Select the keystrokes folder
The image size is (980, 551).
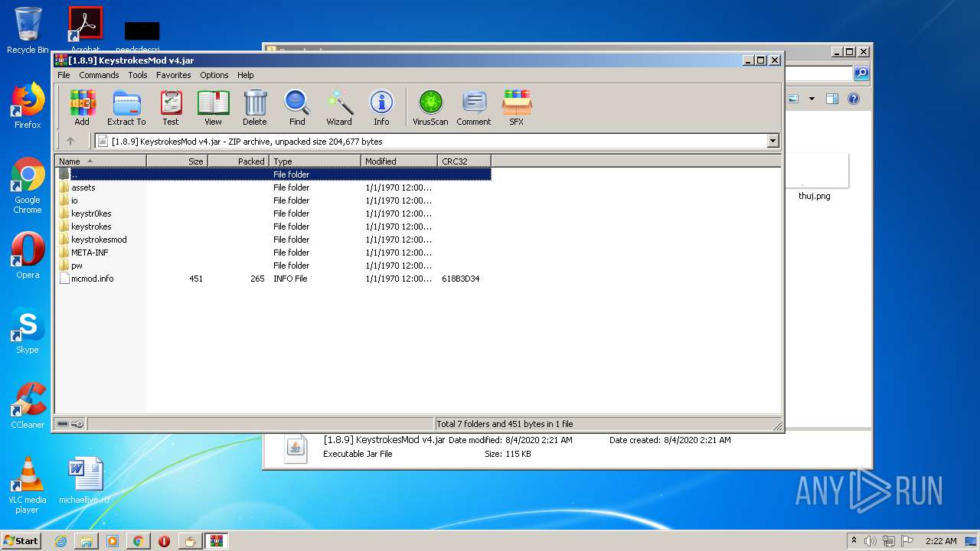tap(273, 227)
